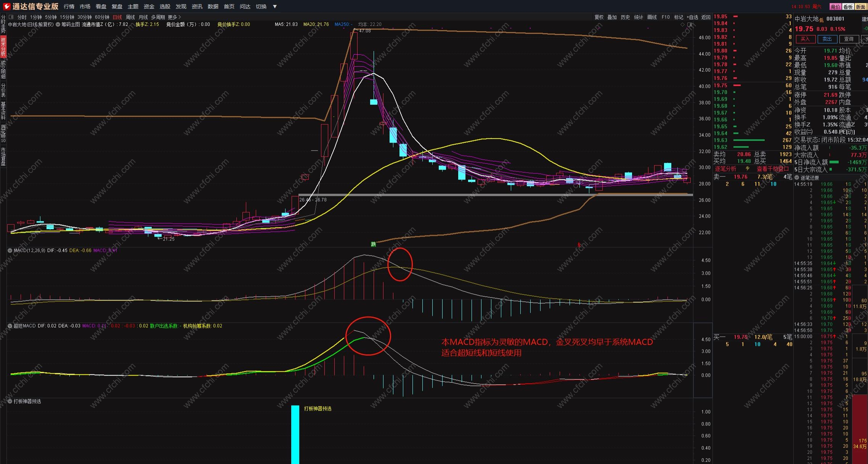868x464 pixels.
Task: Toggle the 超短MACD indicator circle button
Action: 10,326
